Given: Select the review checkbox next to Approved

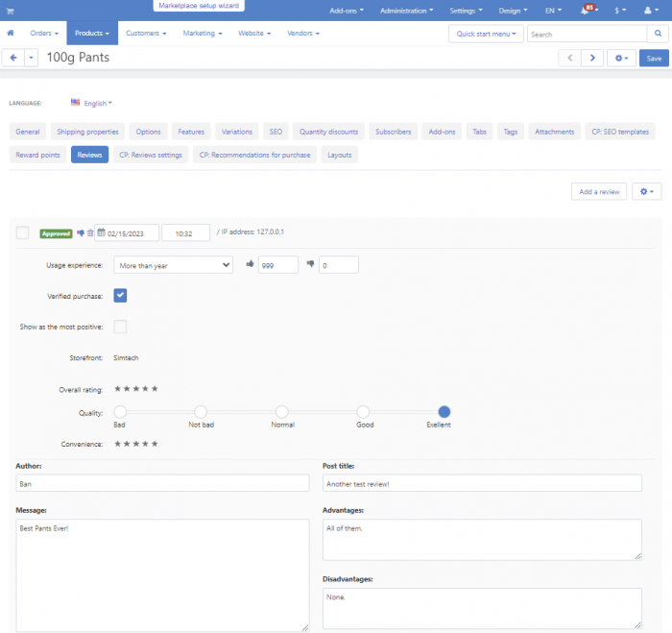Looking at the screenshot, I should pos(22,232).
